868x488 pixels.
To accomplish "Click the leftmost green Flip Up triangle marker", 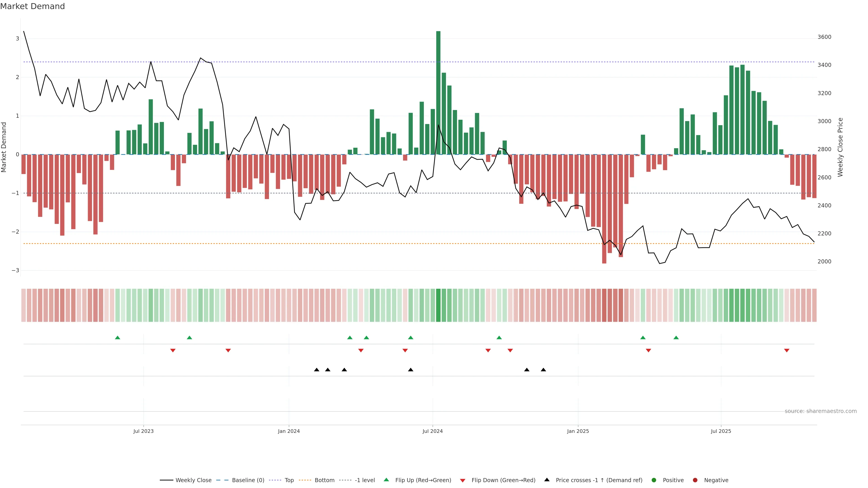I will point(118,338).
